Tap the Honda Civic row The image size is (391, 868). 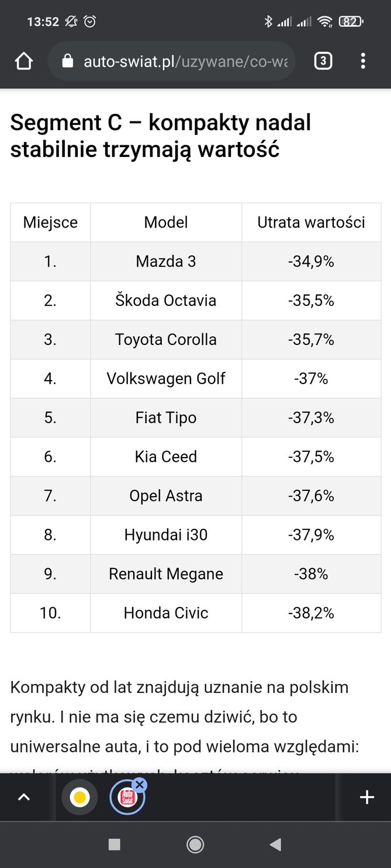(196, 613)
